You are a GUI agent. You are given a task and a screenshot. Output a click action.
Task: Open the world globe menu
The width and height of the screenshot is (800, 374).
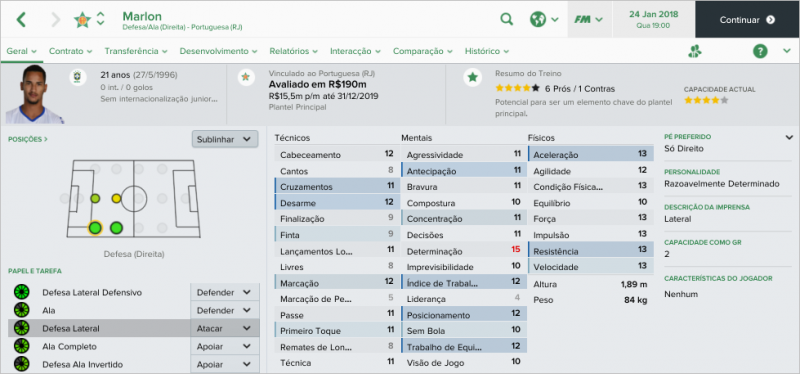point(544,19)
